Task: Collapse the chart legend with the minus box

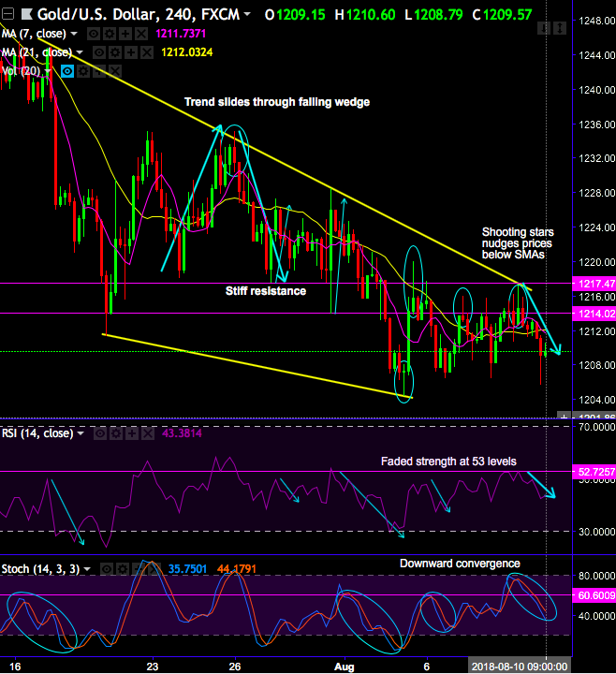Action: [7, 15]
